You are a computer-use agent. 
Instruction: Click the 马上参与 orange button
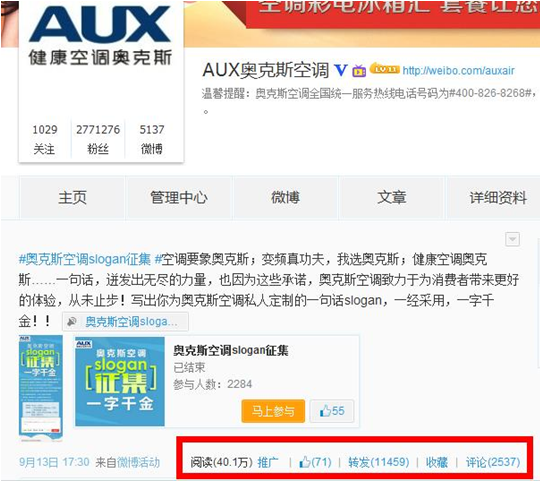[273, 411]
